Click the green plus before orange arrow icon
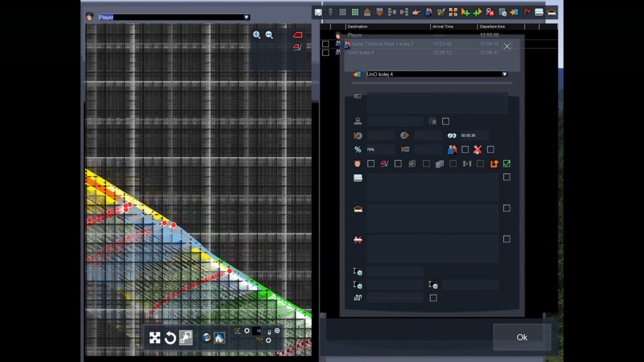 pos(477,13)
